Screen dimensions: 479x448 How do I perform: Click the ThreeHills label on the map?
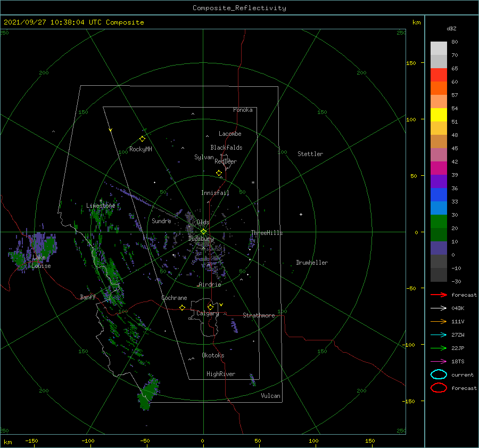click(267, 233)
